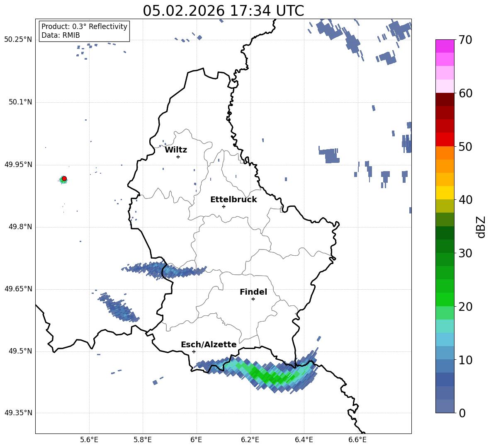
Task: Click the 49.8°N latitude label
Action: 20,227
